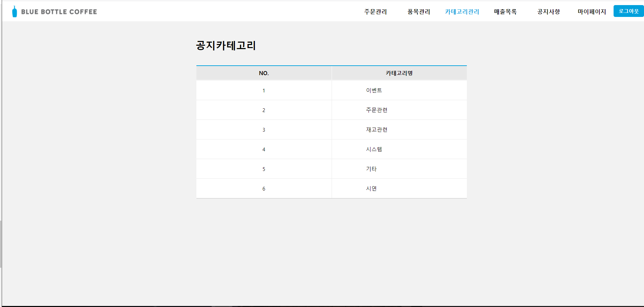
Task: Click link 6 for 시연 category
Action: pyautogui.click(x=264, y=188)
